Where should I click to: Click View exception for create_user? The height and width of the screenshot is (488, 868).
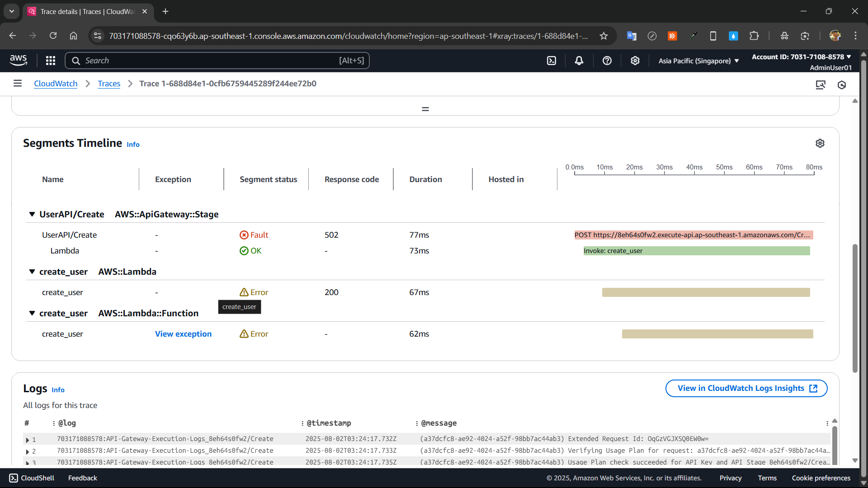(x=183, y=334)
